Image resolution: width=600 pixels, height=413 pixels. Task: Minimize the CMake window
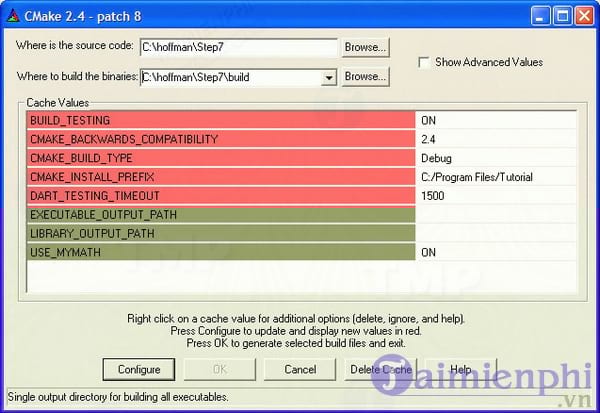(538, 16)
